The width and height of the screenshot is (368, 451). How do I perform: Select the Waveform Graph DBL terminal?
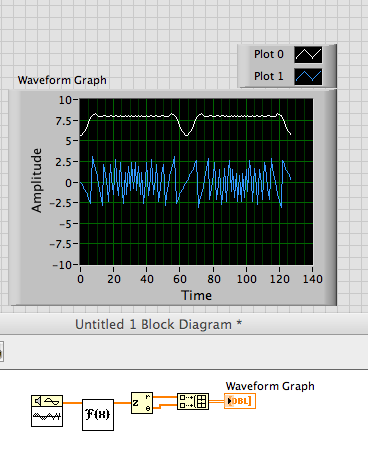pos(240,401)
